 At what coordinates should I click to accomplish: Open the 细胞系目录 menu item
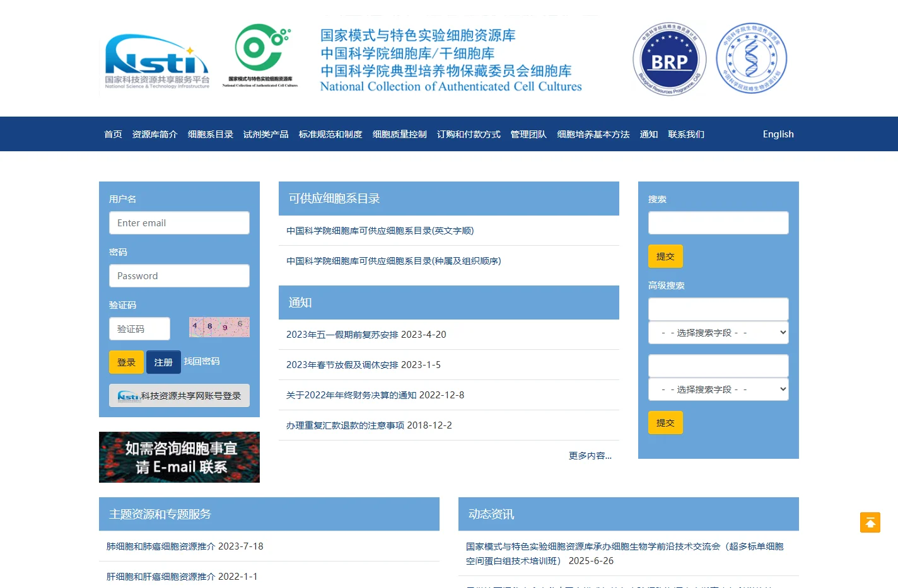click(211, 134)
